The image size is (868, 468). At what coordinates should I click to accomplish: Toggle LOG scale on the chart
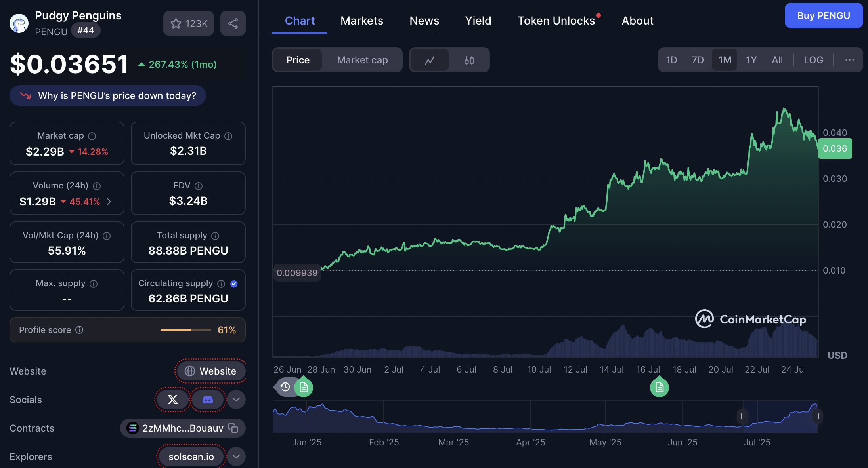click(x=813, y=60)
